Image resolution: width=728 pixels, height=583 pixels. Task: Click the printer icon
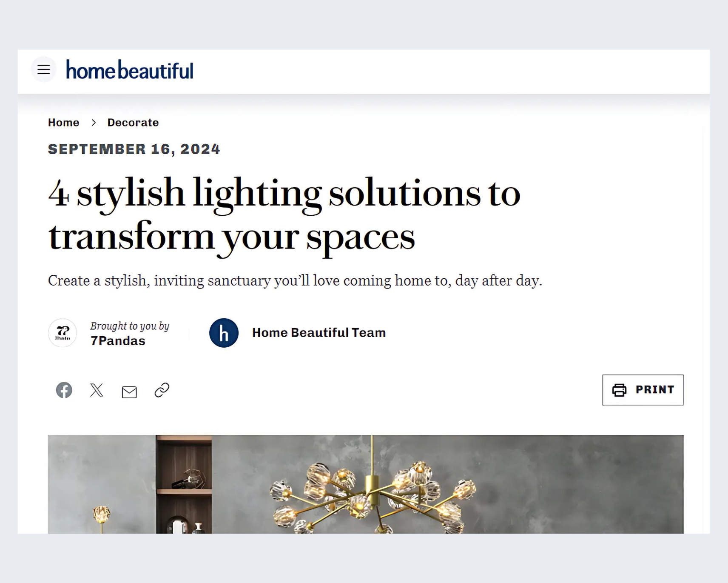tap(619, 390)
